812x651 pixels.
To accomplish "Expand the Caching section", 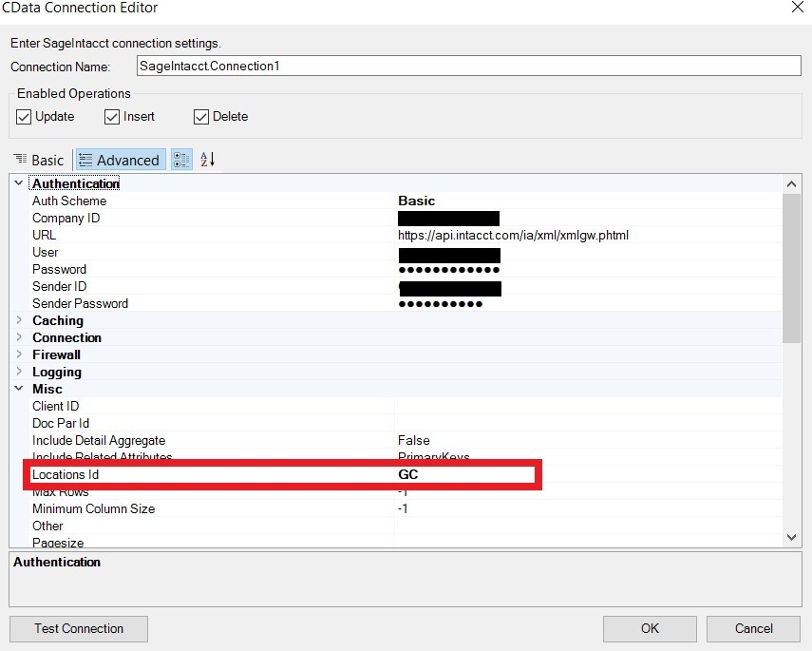I will (x=19, y=320).
